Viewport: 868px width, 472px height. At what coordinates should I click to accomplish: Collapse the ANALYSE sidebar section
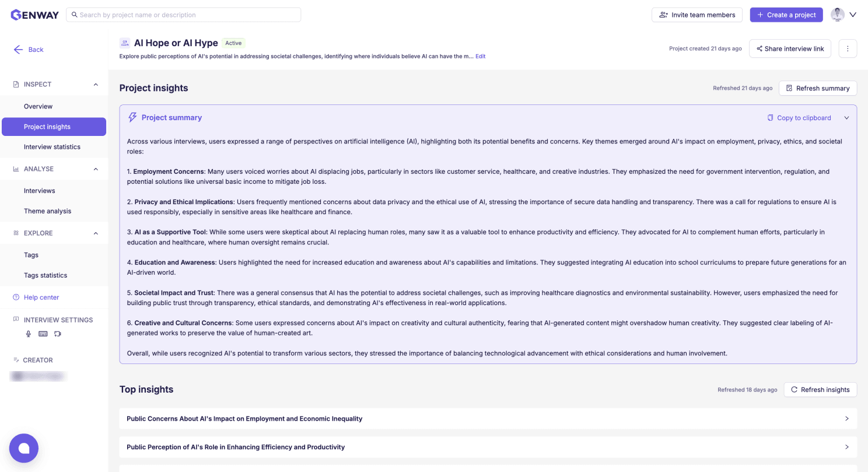click(96, 169)
